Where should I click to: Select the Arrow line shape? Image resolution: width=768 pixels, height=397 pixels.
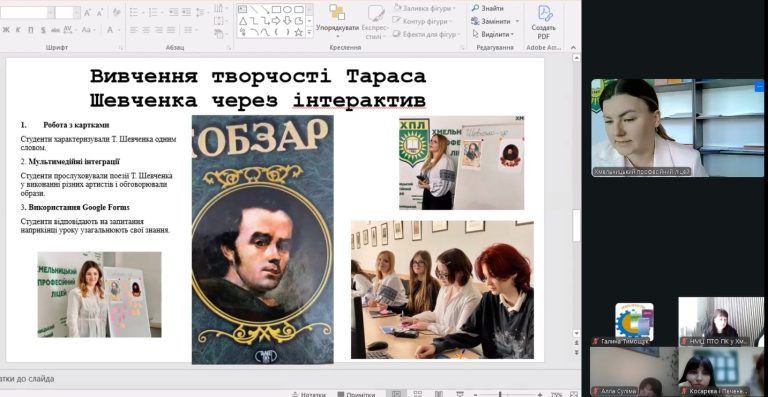pos(265,9)
